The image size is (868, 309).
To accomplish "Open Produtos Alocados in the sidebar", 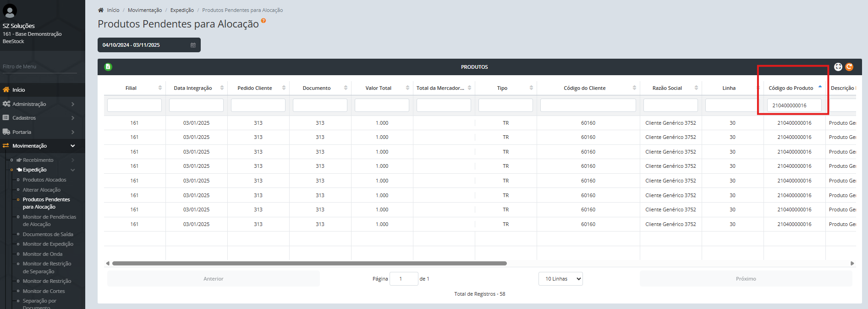I will pyautogui.click(x=44, y=180).
